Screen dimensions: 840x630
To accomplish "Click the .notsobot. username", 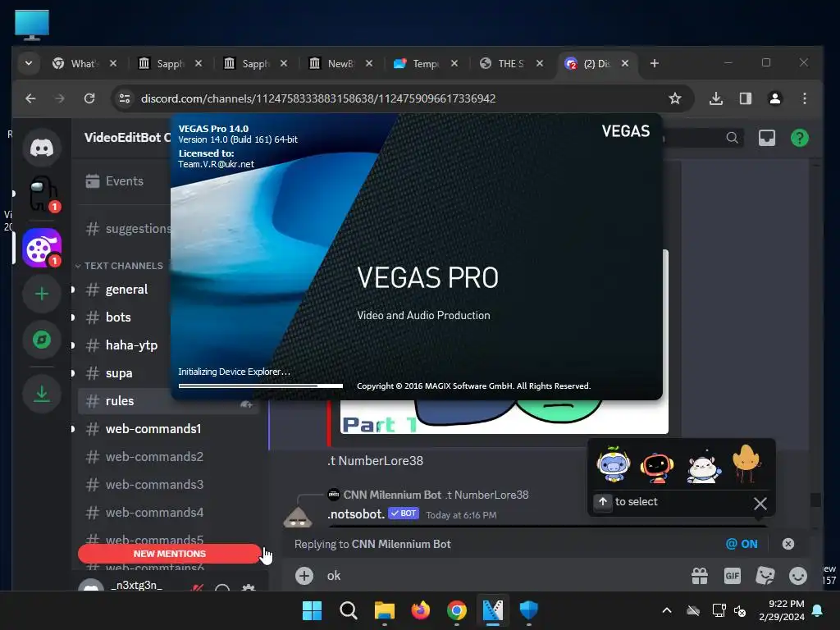I will click(x=356, y=514).
